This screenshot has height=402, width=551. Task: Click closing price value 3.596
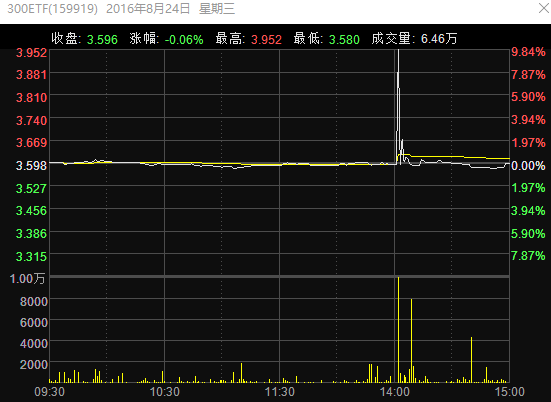point(102,39)
